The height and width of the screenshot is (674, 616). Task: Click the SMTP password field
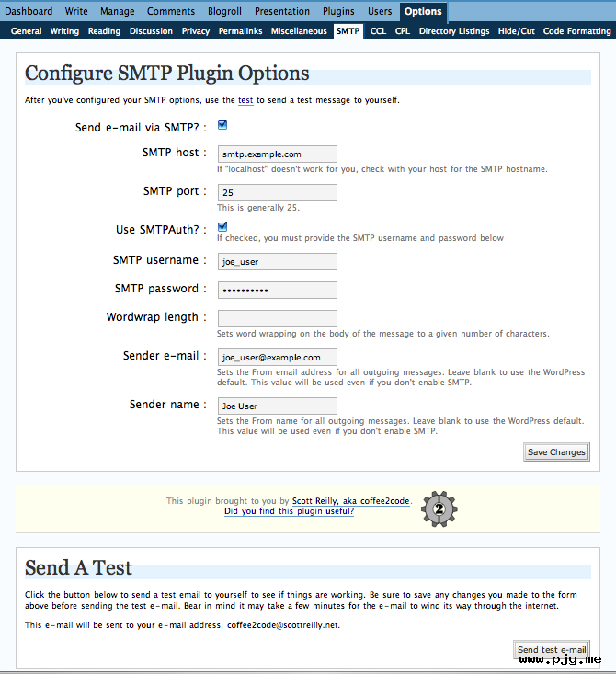tap(278, 291)
